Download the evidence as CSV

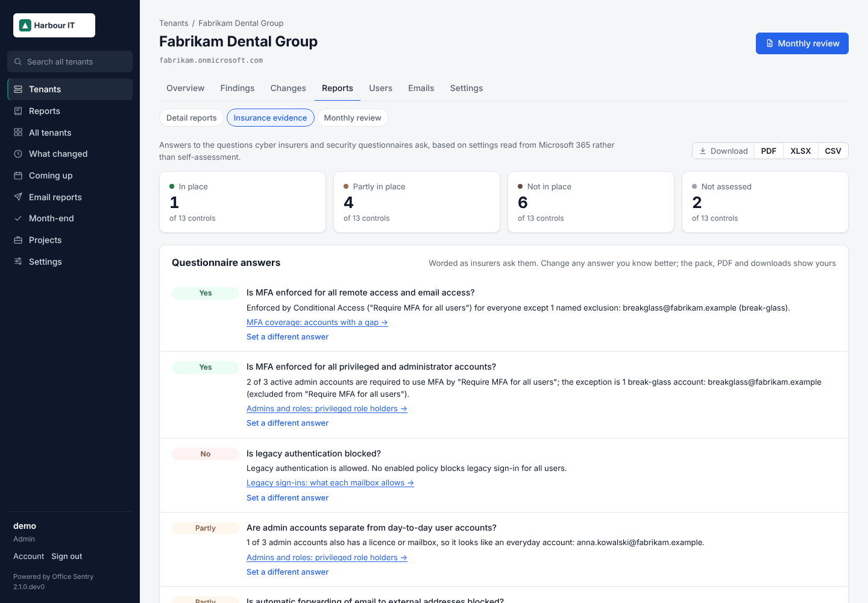(x=833, y=151)
